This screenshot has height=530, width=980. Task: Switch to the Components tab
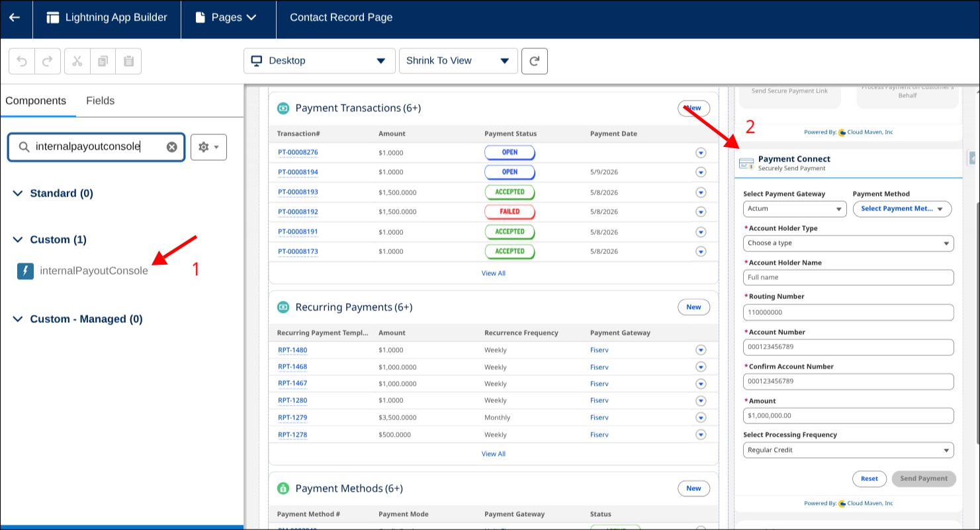[36, 101]
